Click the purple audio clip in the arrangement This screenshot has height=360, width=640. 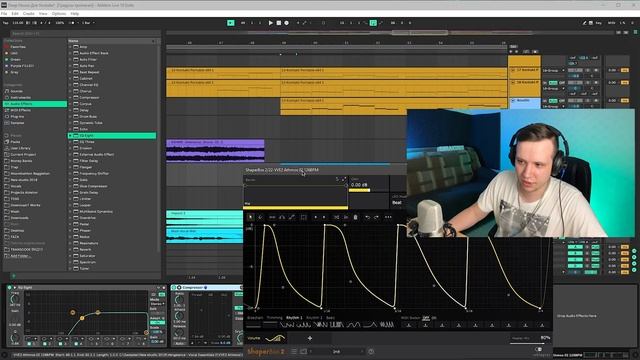pyautogui.click(x=215, y=151)
